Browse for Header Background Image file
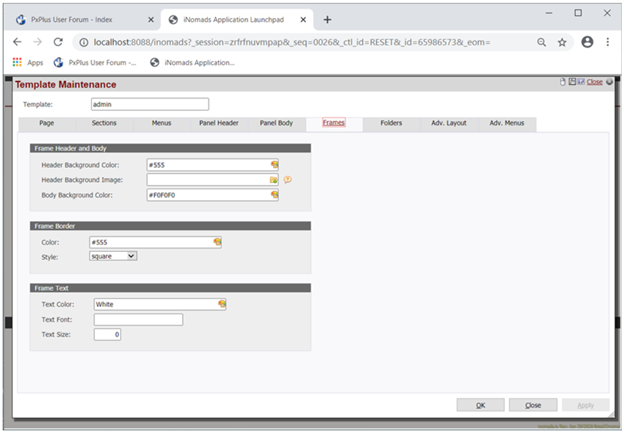The width and height of the screenshot is (624, 434). (x=274, y=180)
